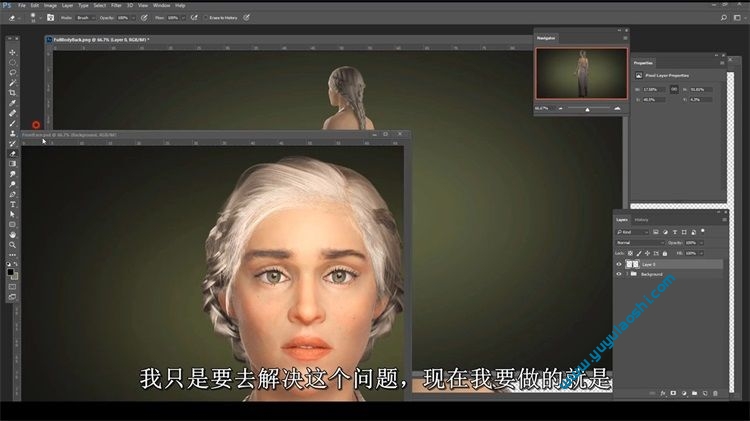This screenshot has width=750, height=421.
Task: Open the layer Kind filter dropdown
Action: click(x=632, y=232)
